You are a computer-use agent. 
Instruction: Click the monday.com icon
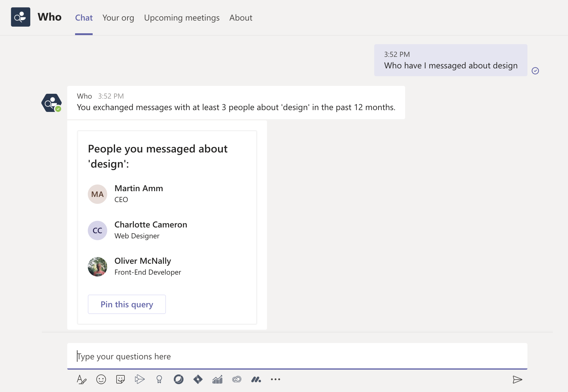256,379
